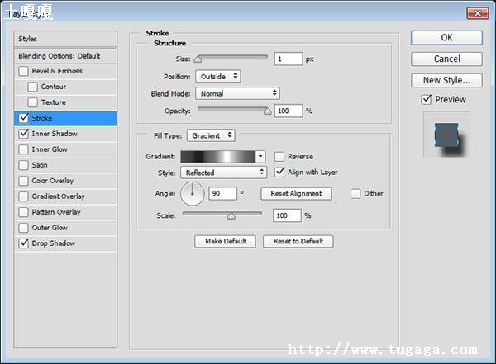
Task: Focus the Opacity value field
Action: 288,111
